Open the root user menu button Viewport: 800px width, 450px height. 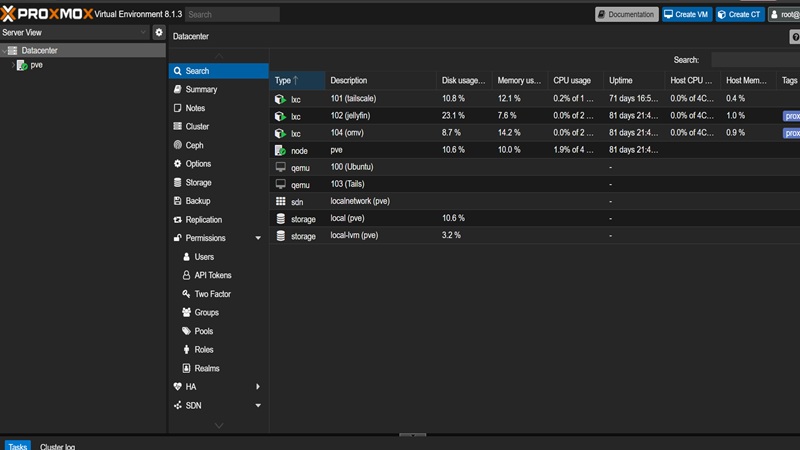pyautogui.click(x=784, y=14)
